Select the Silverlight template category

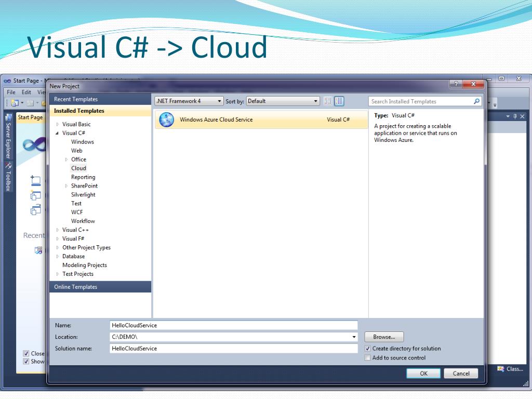(x=83, y=195)
